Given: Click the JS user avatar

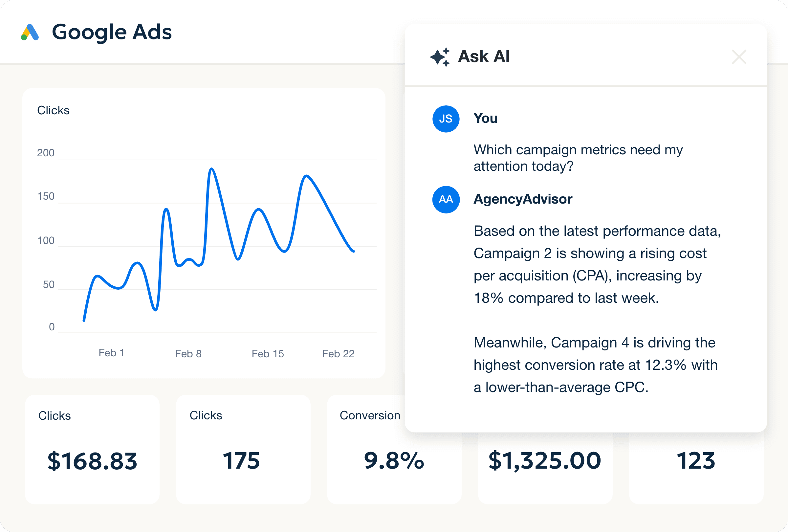Looking at the screenshot, I should pos(446,119).
